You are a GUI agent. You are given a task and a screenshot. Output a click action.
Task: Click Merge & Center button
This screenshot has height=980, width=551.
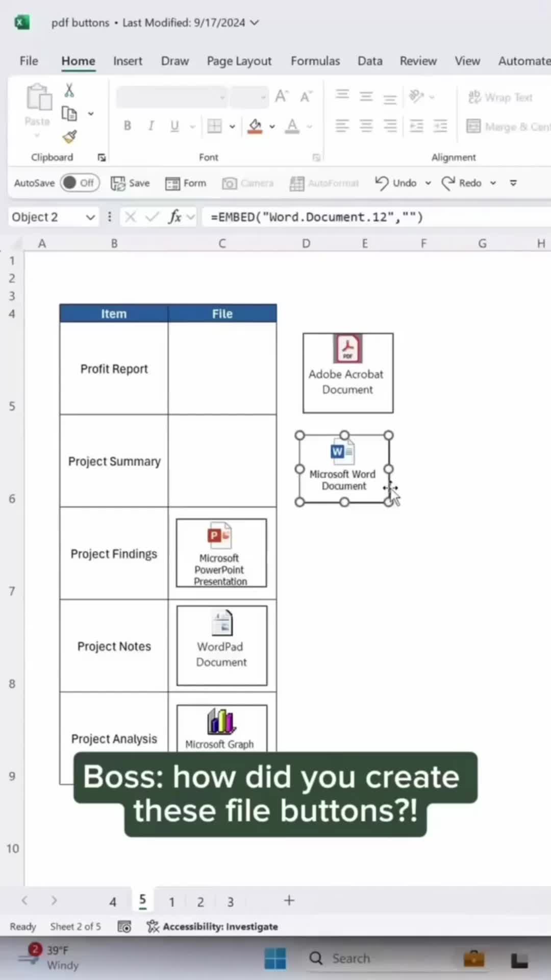pyautogui.click(x=508, y=126)
